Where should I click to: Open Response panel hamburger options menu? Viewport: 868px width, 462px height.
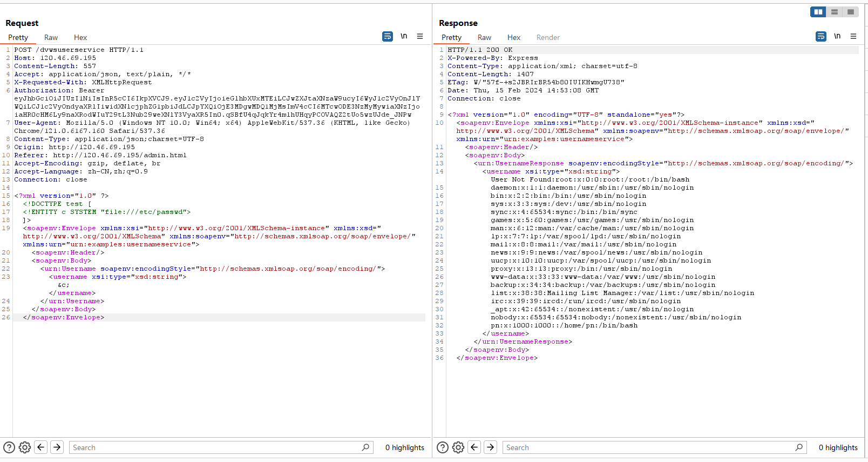[853, 36]
